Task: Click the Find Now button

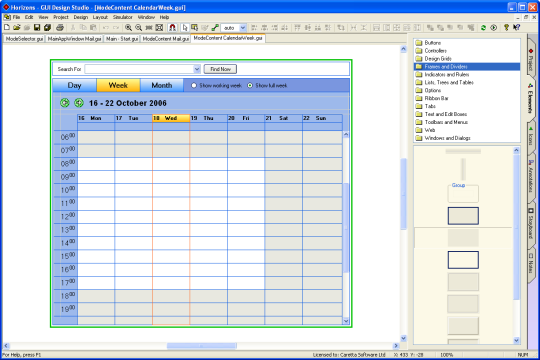Action: [220, 69]
